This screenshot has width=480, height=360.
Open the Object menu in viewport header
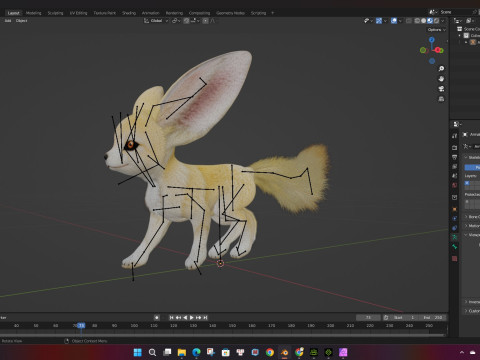coord(21,21)
